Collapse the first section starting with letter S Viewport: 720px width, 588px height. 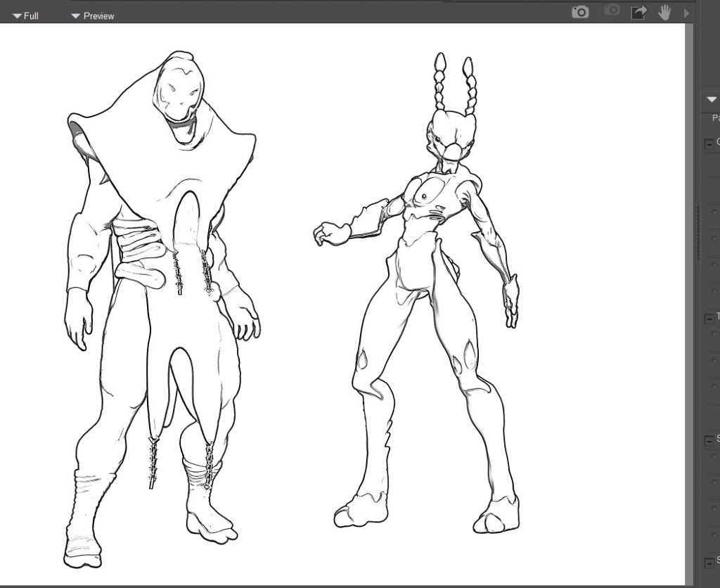[x=709, y=440]
